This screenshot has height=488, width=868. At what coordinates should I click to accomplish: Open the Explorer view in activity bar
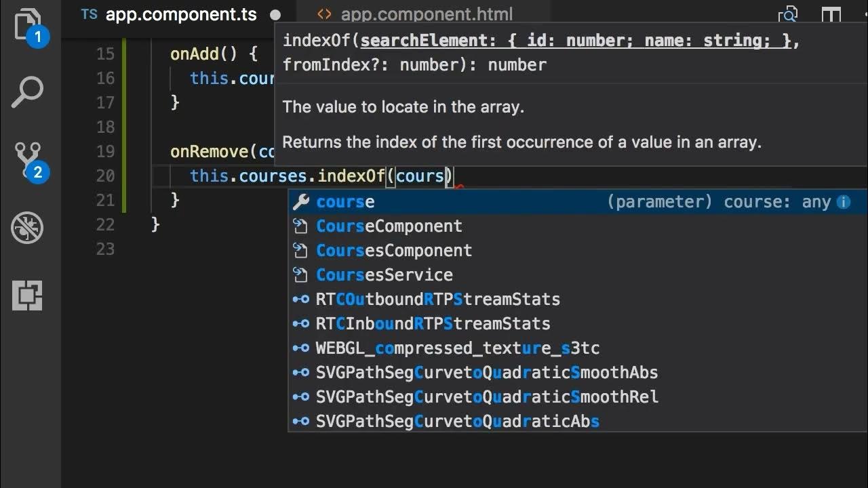(28, 26)
